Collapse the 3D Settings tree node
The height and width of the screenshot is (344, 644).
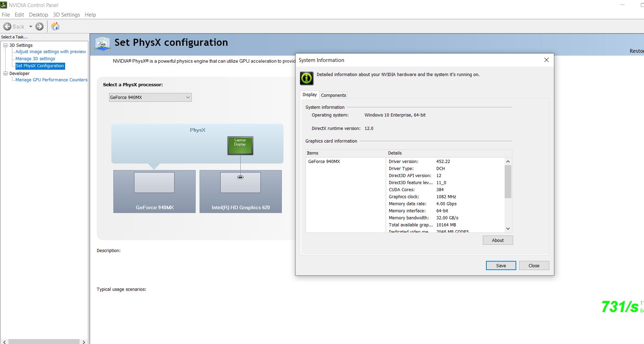(6, 45)
